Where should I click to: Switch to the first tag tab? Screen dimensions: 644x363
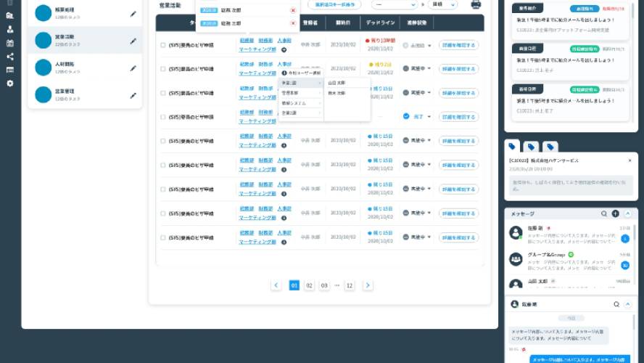[x=512, y=147]
